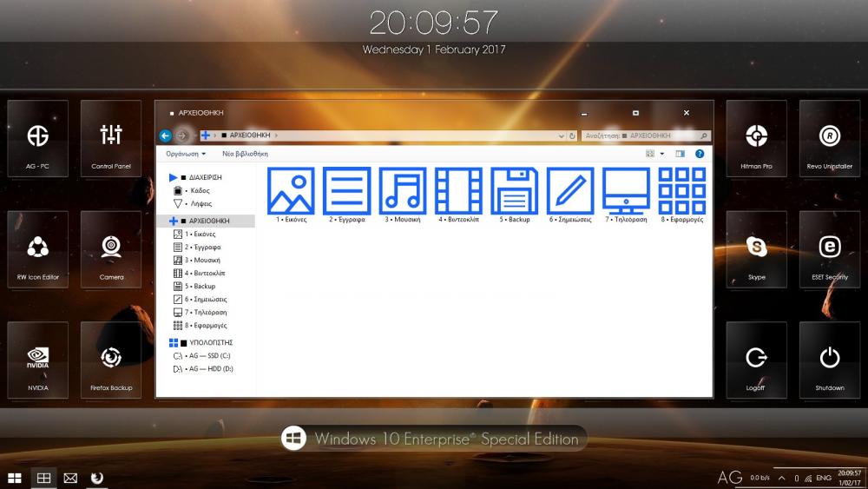Click the Shutdown power tile
Image resolution: width=868 pixels, height=489 pixels.
pos(829,360)
